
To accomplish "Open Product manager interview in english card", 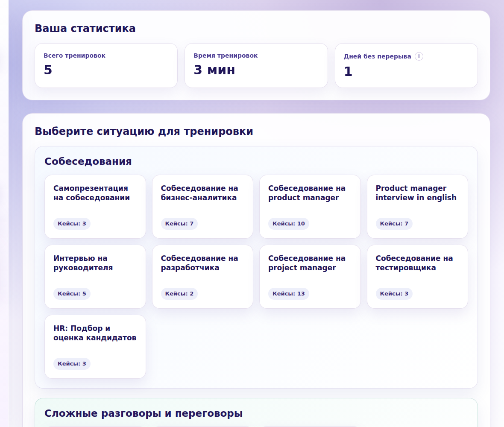I will coord(417,207).
